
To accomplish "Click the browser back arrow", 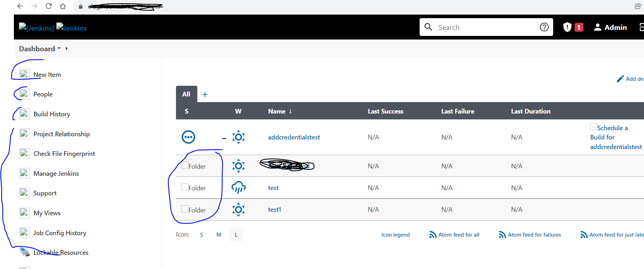I will pos(20,6).
